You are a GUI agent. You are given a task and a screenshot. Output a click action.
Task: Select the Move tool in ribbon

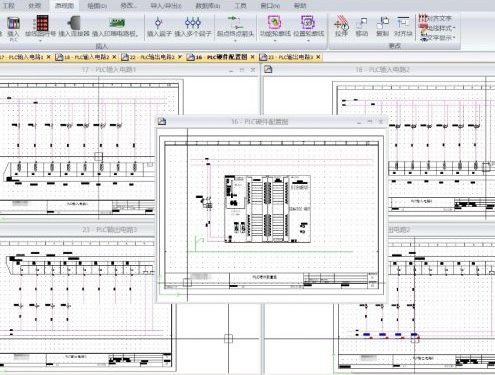coord(362,27)
